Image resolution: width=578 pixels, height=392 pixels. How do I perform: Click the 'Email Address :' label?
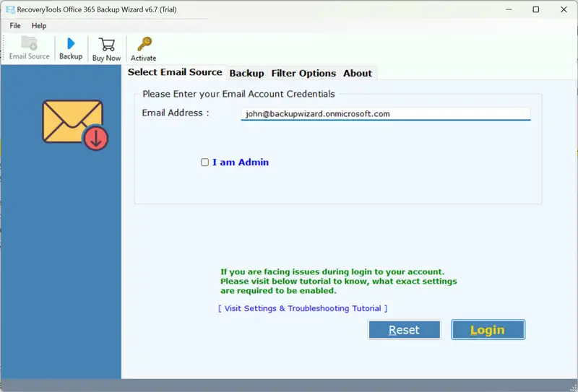(176, 113)
